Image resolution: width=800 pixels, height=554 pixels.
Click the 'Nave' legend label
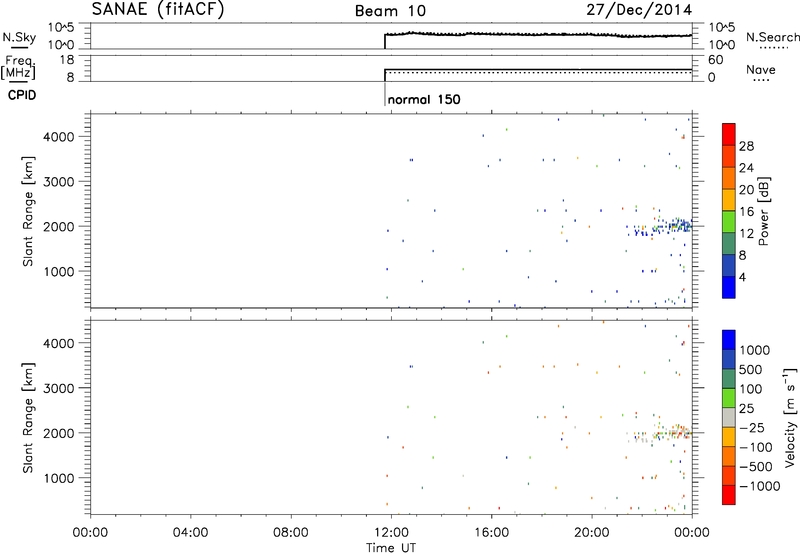point(761,69)
